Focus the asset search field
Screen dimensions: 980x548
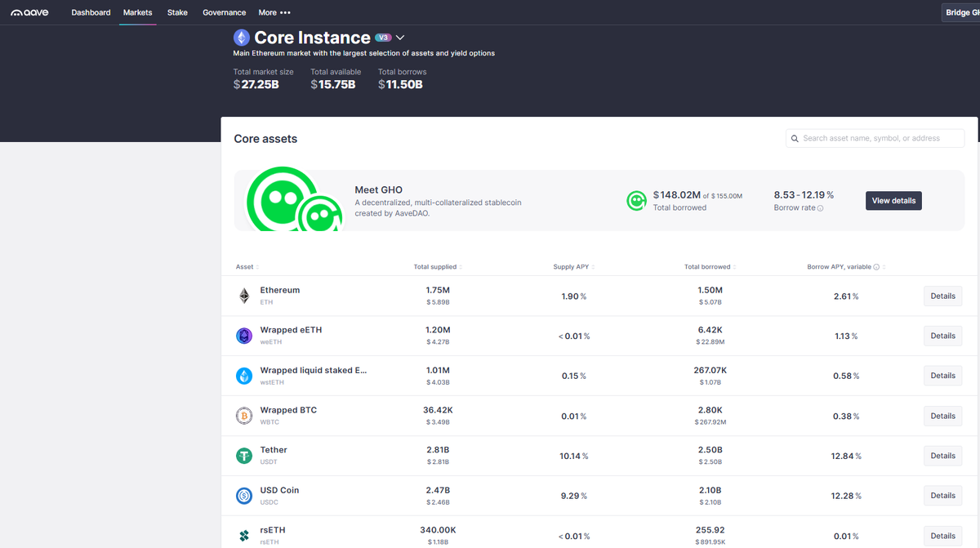(x=875, y=139)
